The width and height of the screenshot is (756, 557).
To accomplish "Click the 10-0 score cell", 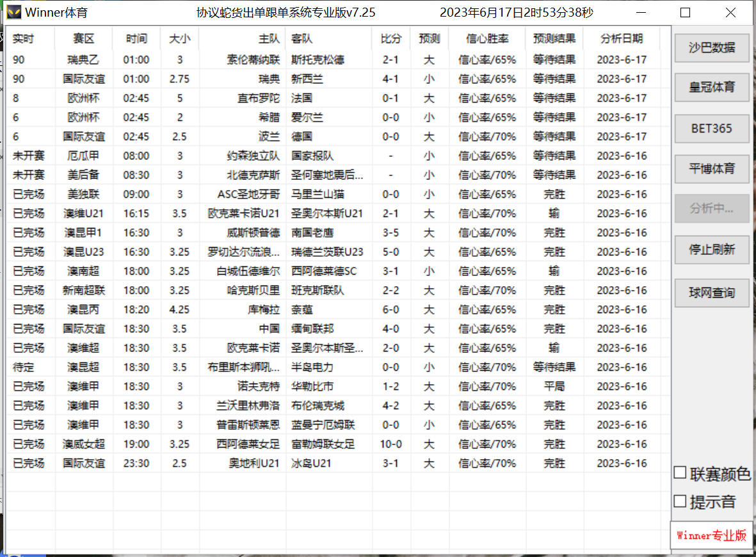I will (x=390, y=444).
